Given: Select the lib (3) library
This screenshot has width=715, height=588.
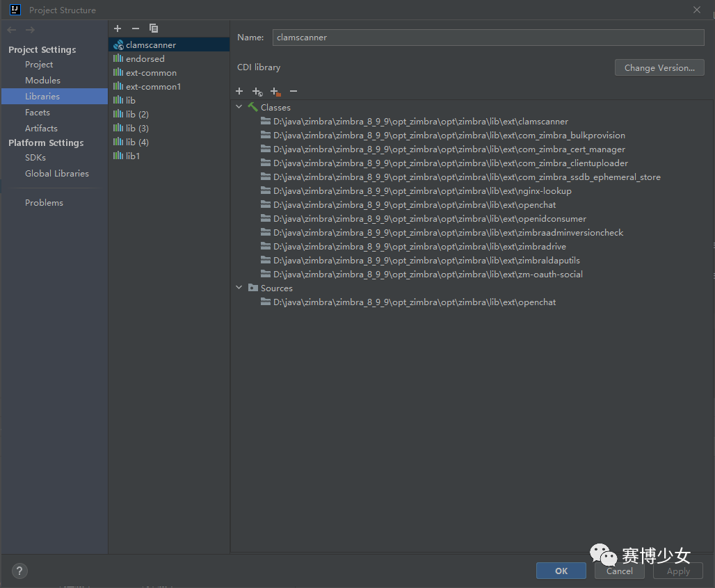Looking at the screenshot, I should coord(169,128).
